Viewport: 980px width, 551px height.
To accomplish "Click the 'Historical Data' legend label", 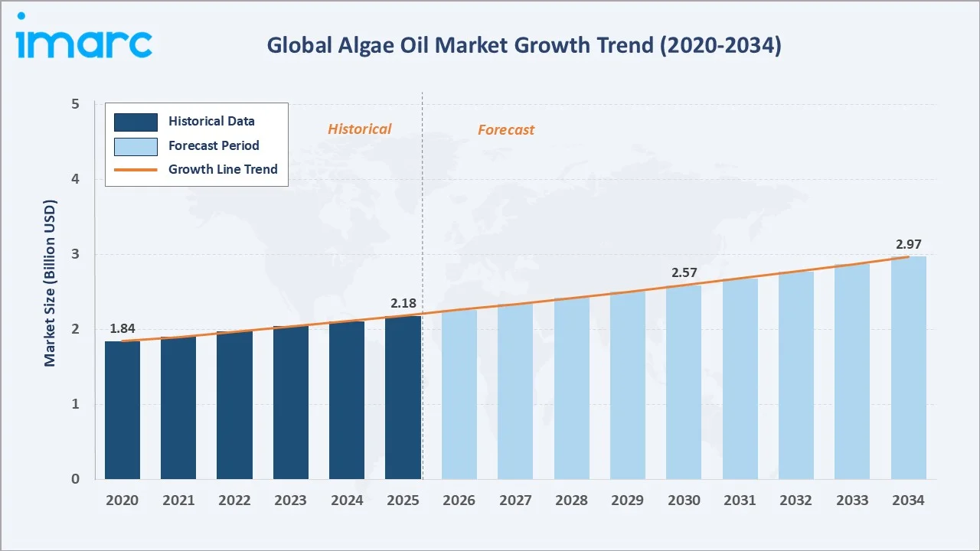I will tap(211, 121).
